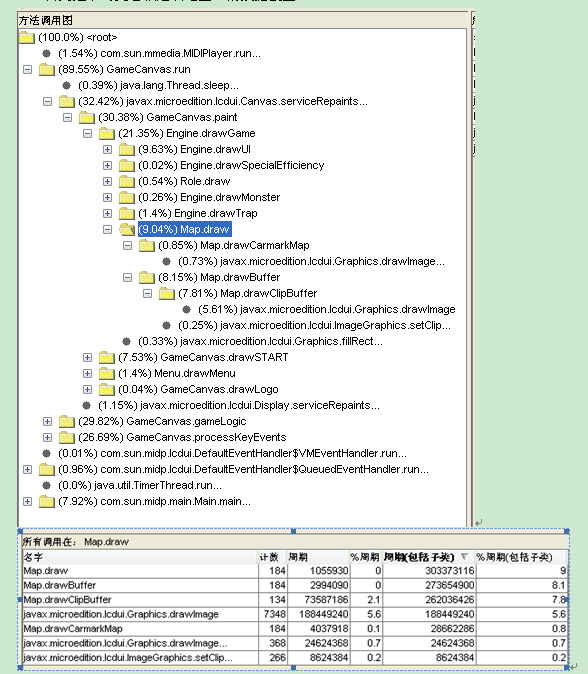Click the Canvas.serviceRepaints folder icon
Image resolution: width=588 pixels, height=674 pixels.
point(67,101)
